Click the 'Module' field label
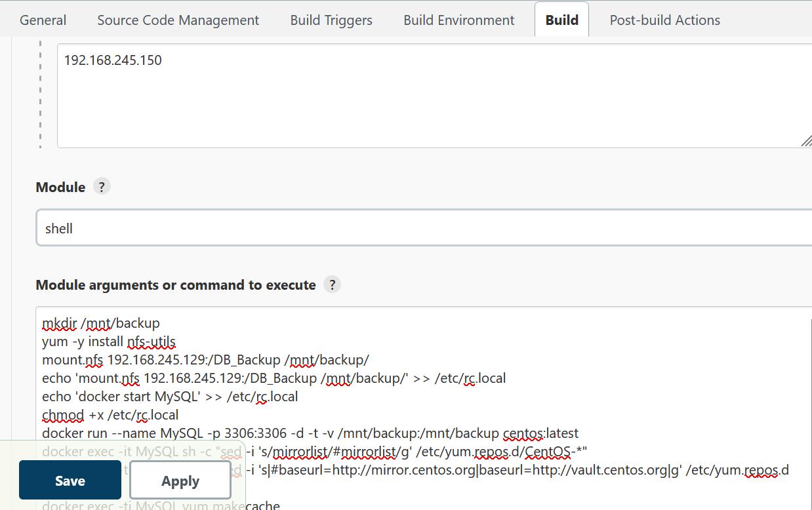This screenshot has width=812, height=510. point(60,187)
